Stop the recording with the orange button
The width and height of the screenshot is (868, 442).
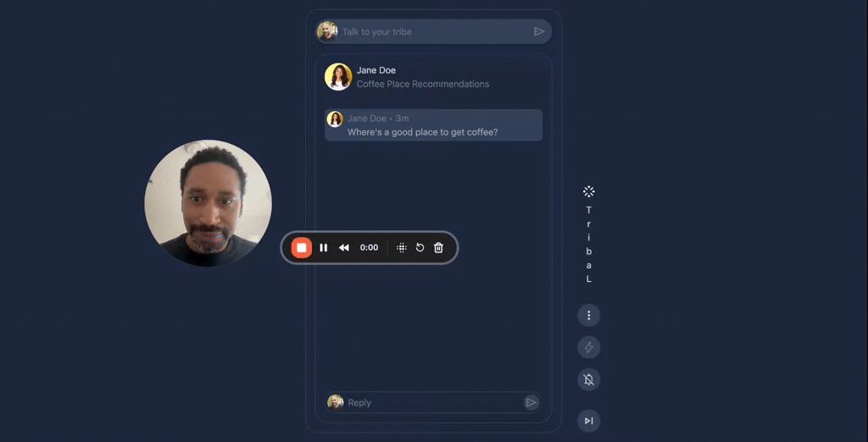tap(302, 248)
